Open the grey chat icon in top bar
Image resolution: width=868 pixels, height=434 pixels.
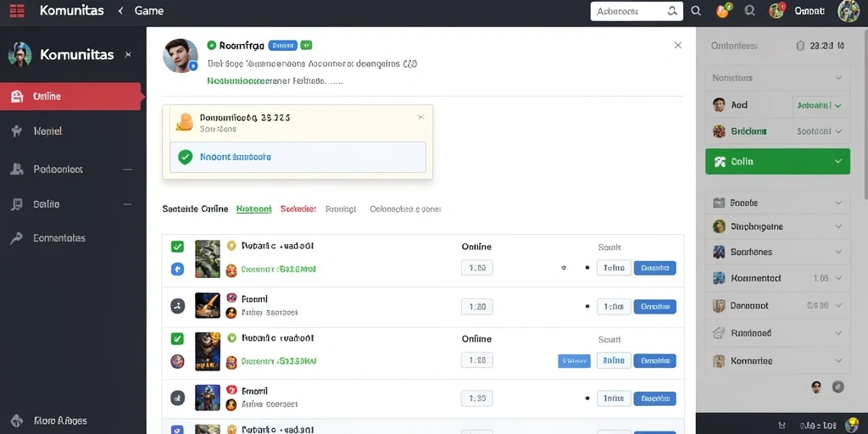coord(750,10)
